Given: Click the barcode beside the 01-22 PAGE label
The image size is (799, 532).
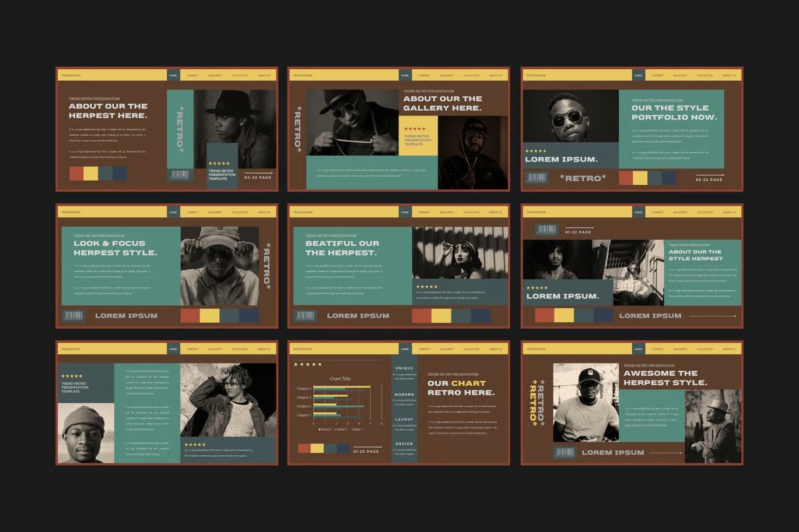Looking at the screenshot, I should [x=546, y=230].
